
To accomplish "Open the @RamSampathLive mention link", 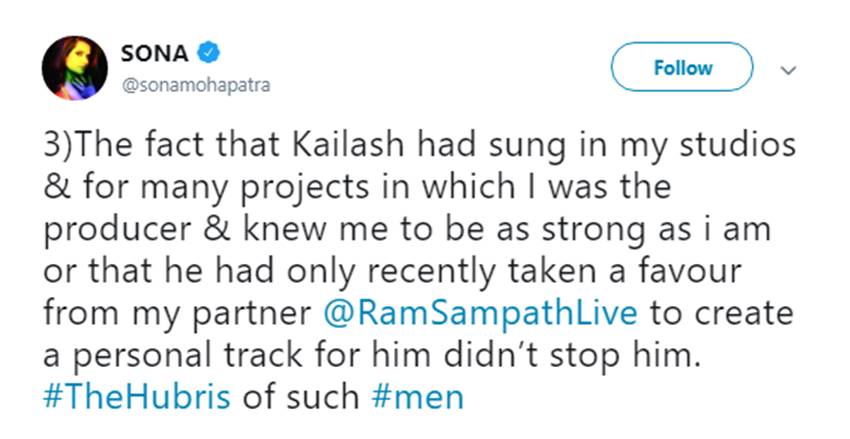I will click(x=483, y=312).
